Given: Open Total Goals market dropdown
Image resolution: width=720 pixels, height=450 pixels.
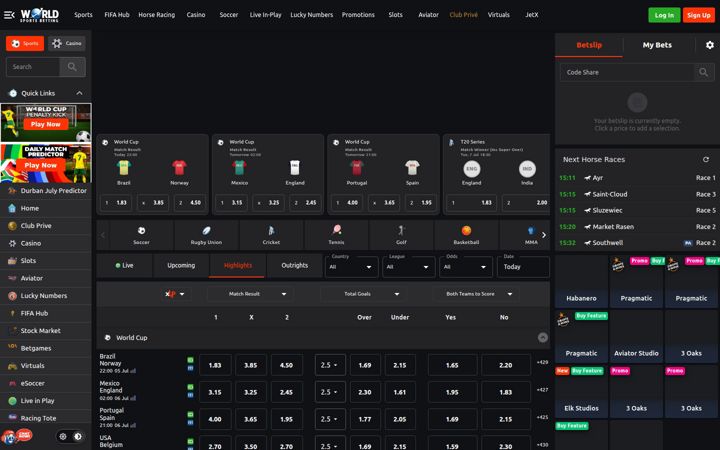Looking at the screenshot, I should 363,294.
